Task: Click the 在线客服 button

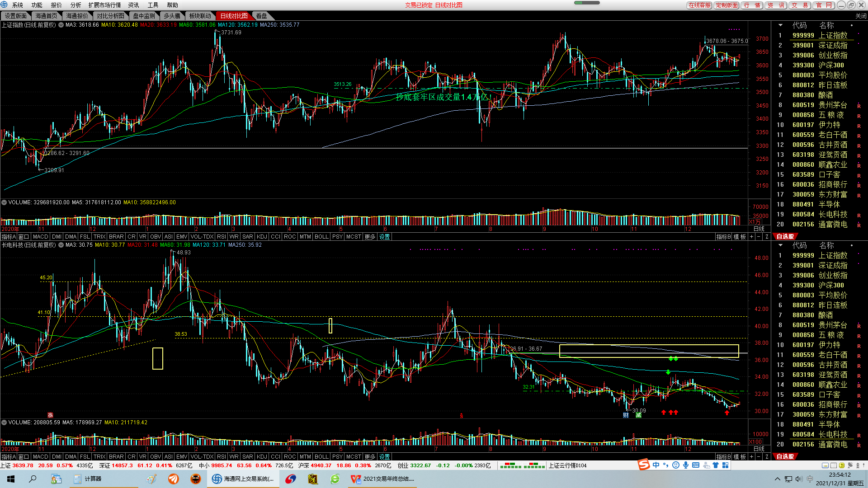Action: [x=699, y=5]
